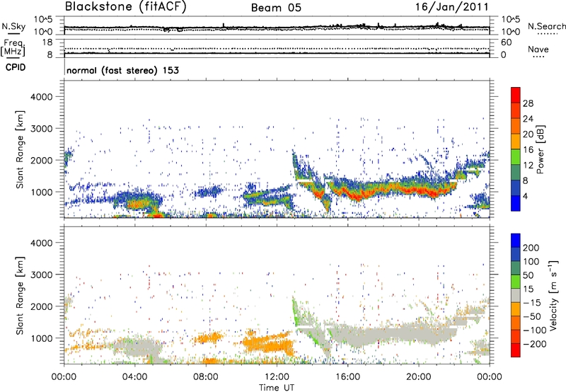Viewport: 566px width, 392px height.
Task: Click the 'Blackstone (fitACF)' title text
Action: (x=126, y=7)
